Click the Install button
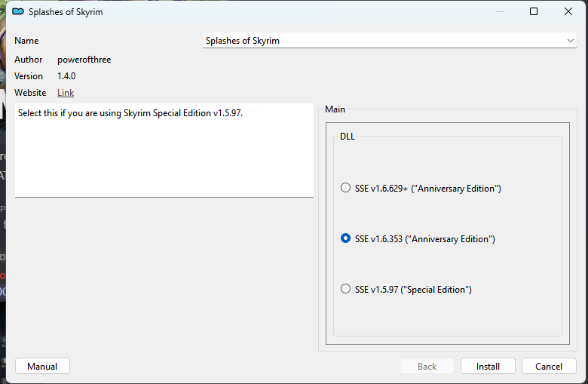588x384 pixels. coord(488,367)
